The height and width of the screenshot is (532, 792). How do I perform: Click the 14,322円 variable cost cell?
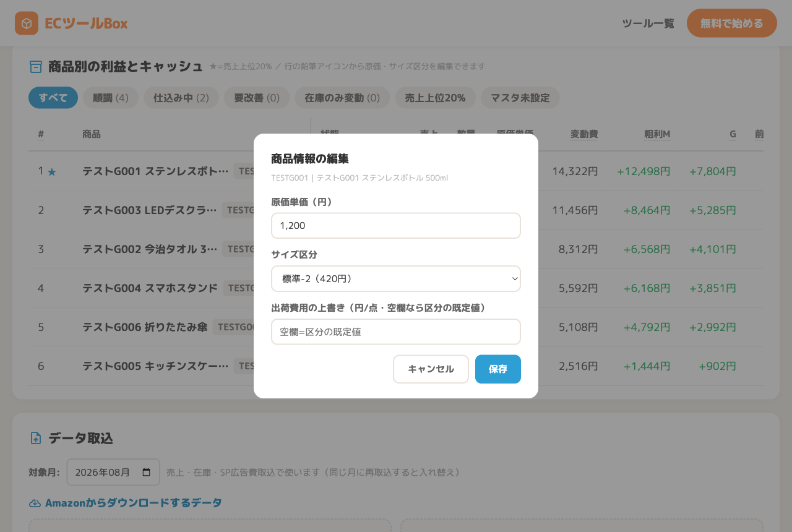575,171
